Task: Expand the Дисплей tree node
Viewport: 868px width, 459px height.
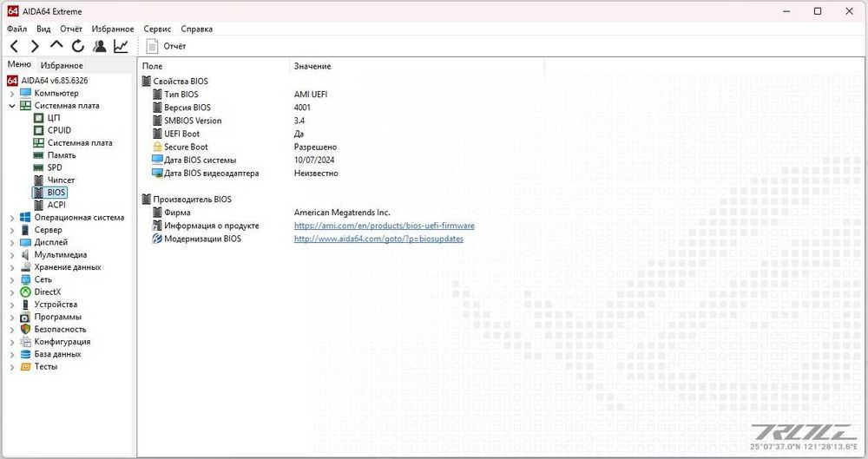Action: [x=12, y=243]
